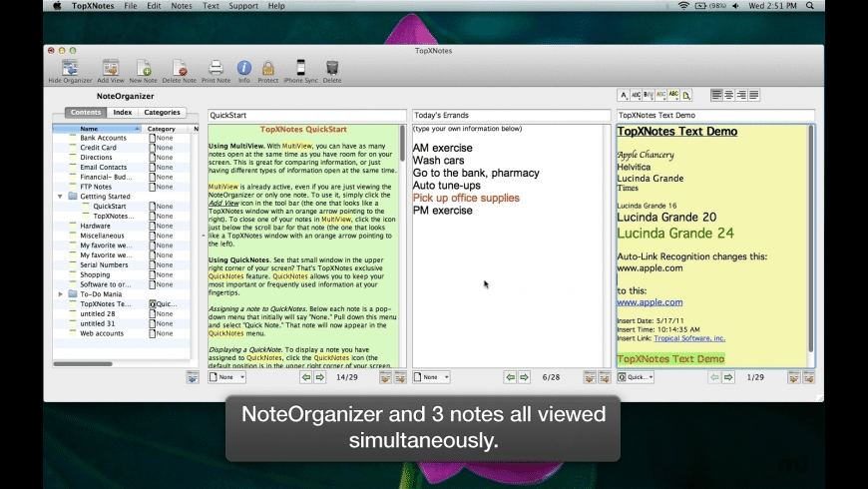Switch to the Index tab
The width and height of the screenshot is (868, 489).
coord(122,113)
